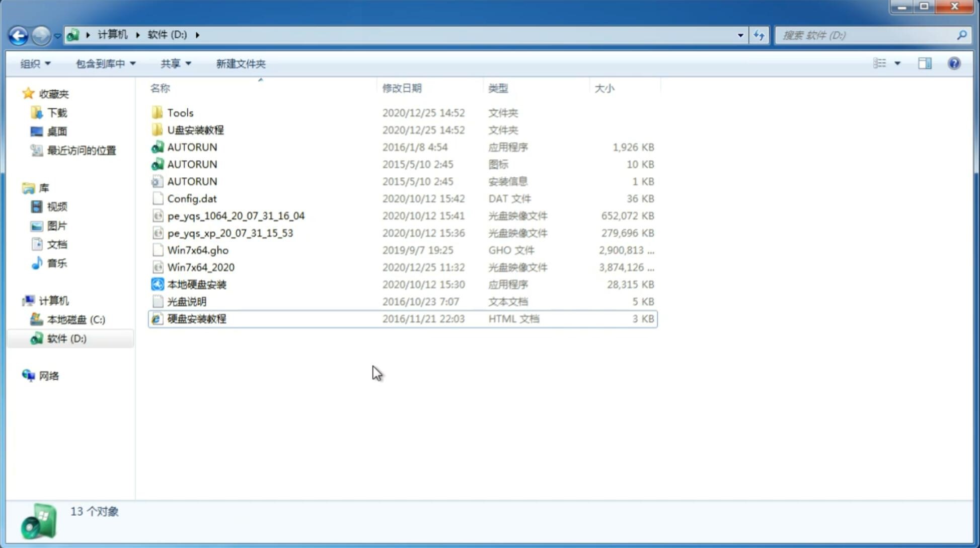Open 硬盘安装教程 HTML document
Screen dimensions: 980x548
click(196, 318)
